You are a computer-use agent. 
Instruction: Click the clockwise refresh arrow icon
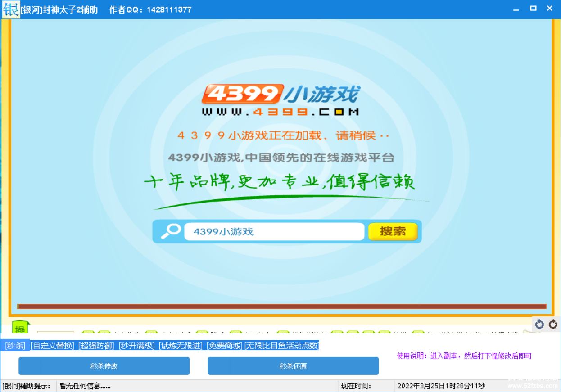(553, 324)
